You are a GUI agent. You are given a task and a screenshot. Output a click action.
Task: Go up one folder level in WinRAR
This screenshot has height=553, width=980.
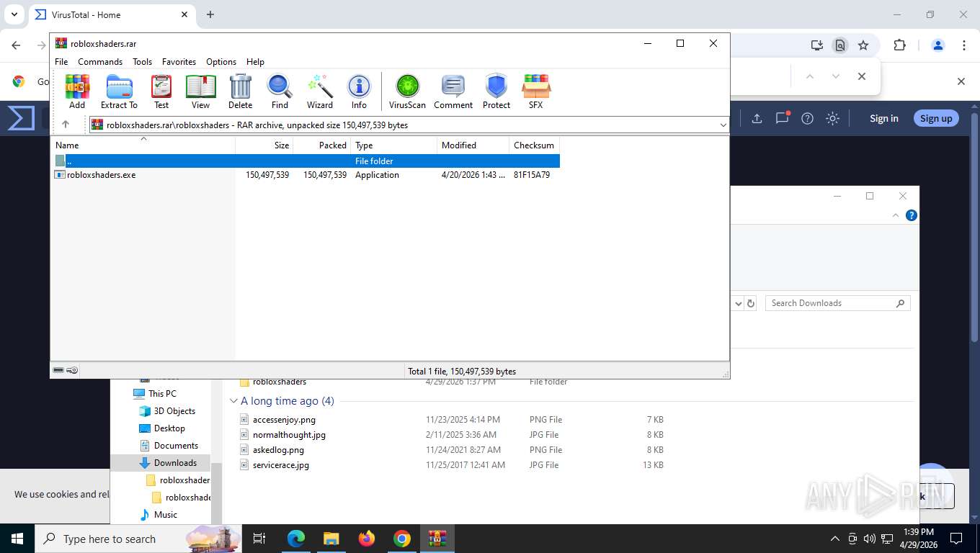[66, 125]
